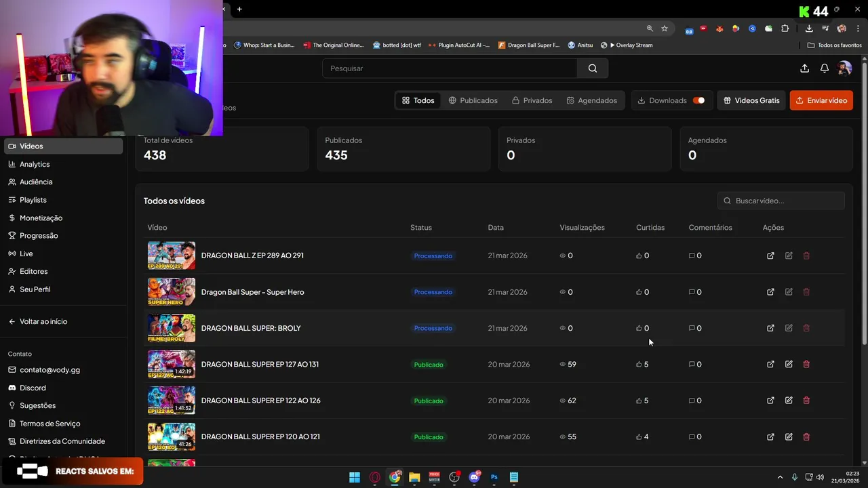
Task: Open Photoshop from the taskbar
Action: (x=494, y=477)
